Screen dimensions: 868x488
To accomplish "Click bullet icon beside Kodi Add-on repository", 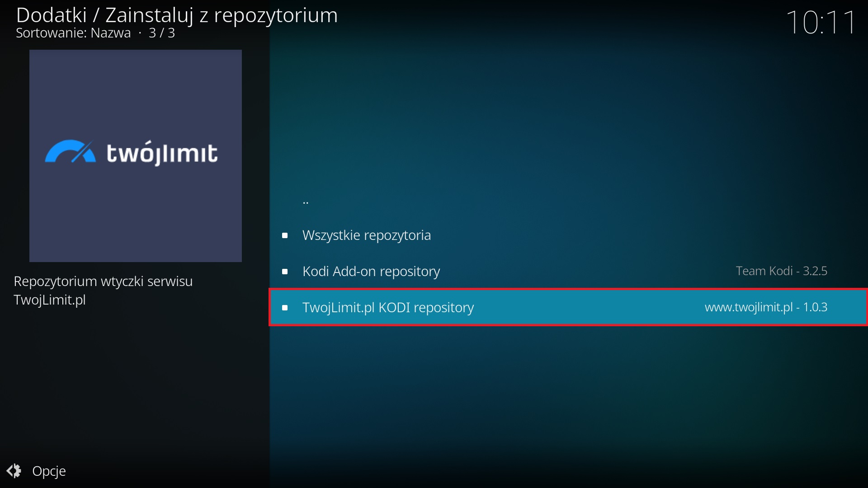I will pos(285,272).
